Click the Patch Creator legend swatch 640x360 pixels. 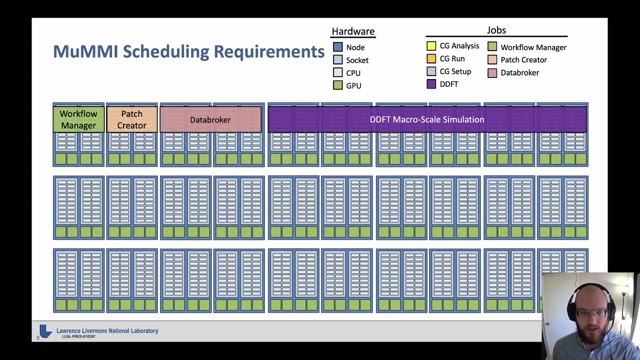point(492,60)
